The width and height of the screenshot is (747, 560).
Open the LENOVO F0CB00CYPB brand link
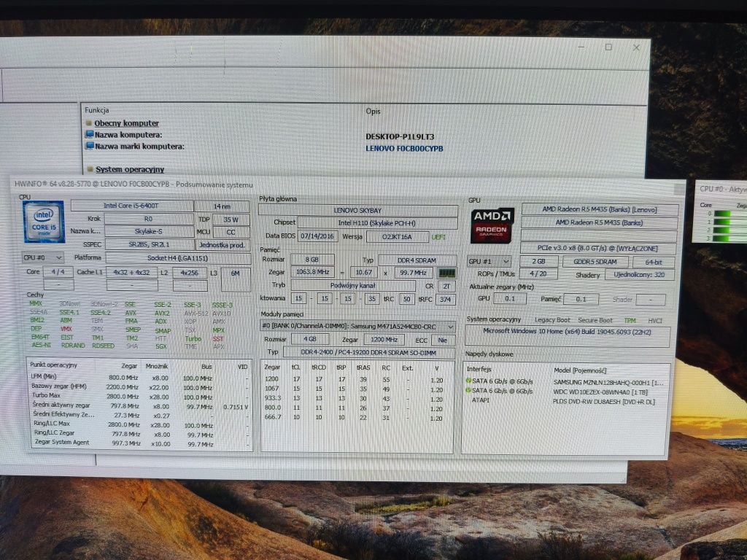tap(404, 149)
